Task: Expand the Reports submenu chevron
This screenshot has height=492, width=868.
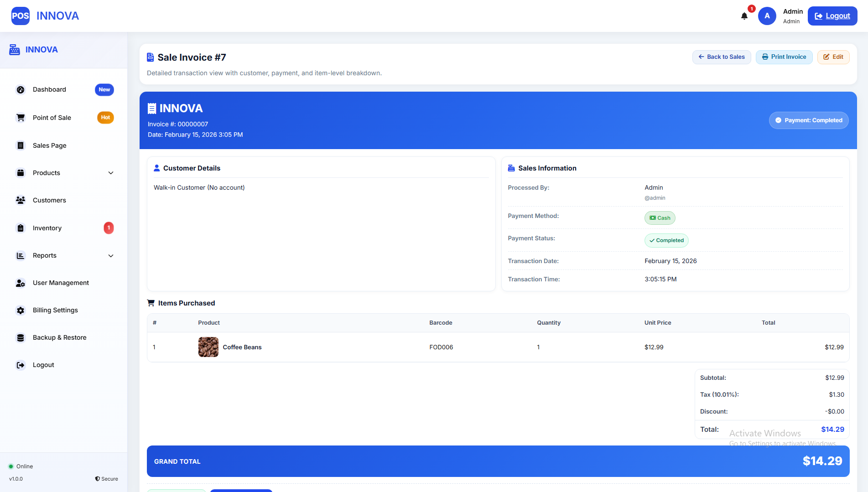Action: click(x=111, y=255)
